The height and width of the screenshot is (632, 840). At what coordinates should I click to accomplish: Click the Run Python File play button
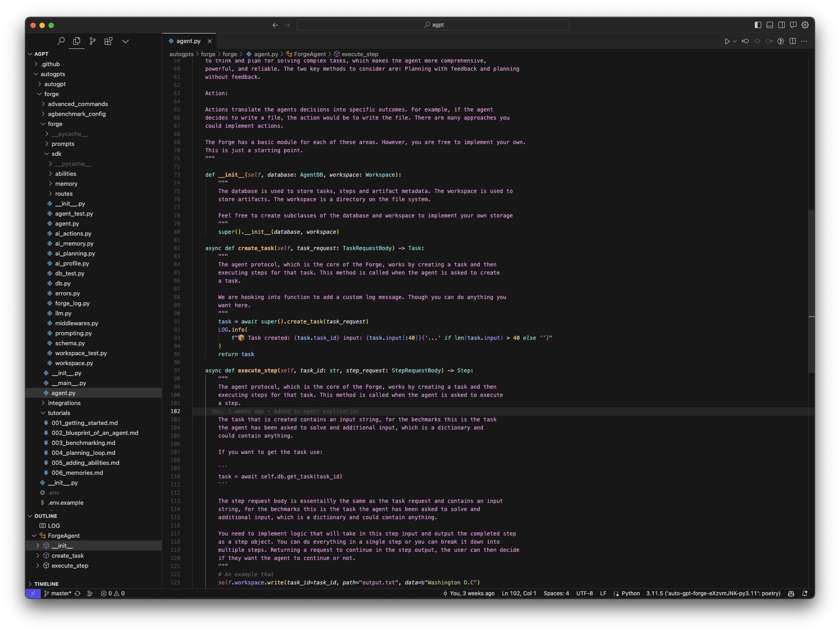(727, 41)
